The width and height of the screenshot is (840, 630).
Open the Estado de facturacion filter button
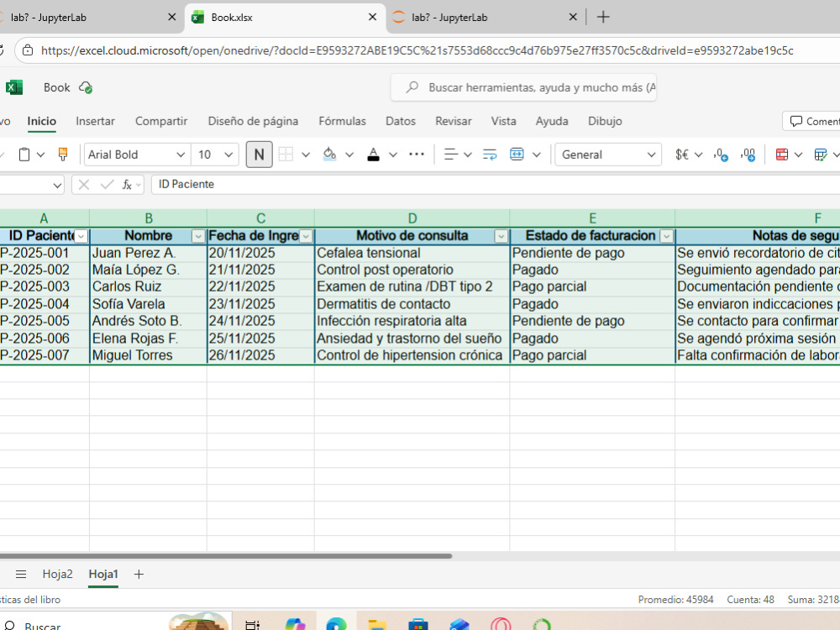[x=667, y=236]
